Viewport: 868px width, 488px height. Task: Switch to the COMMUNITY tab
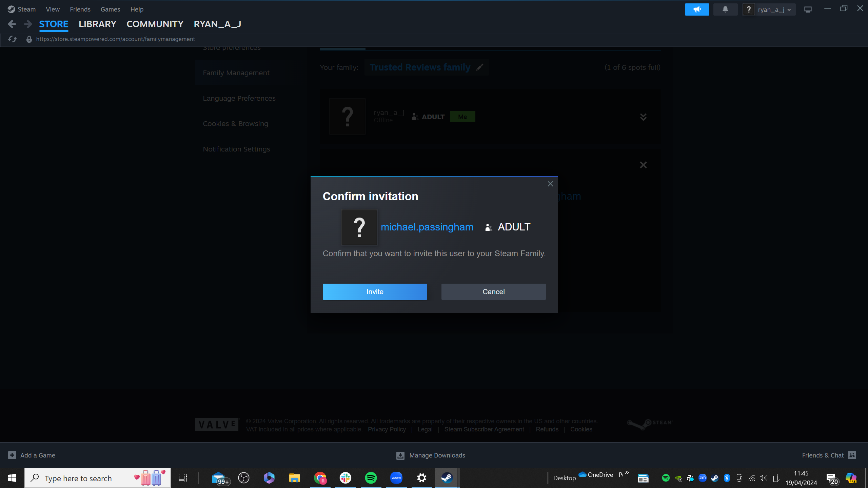click(x=155, y=24)
